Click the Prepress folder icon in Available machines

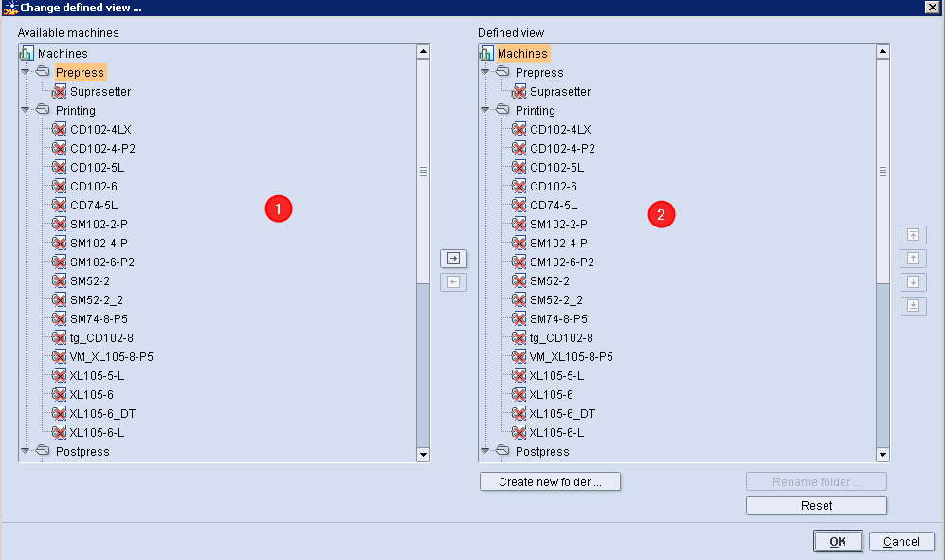coord(41,72)
